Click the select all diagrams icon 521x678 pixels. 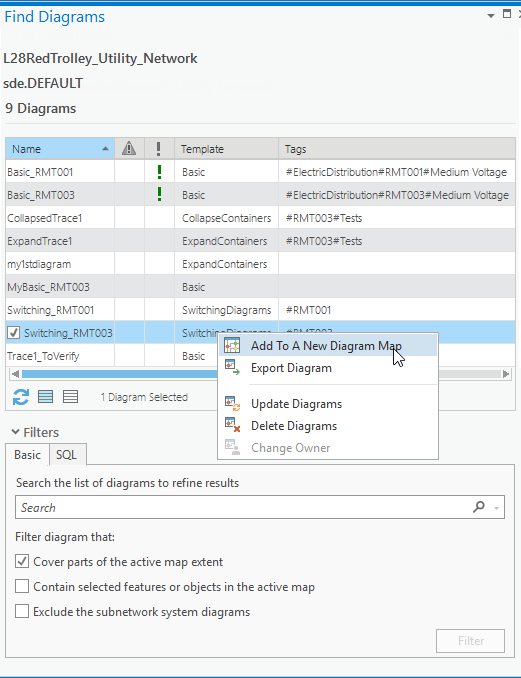pyautogui.click(x=45, y=397)
